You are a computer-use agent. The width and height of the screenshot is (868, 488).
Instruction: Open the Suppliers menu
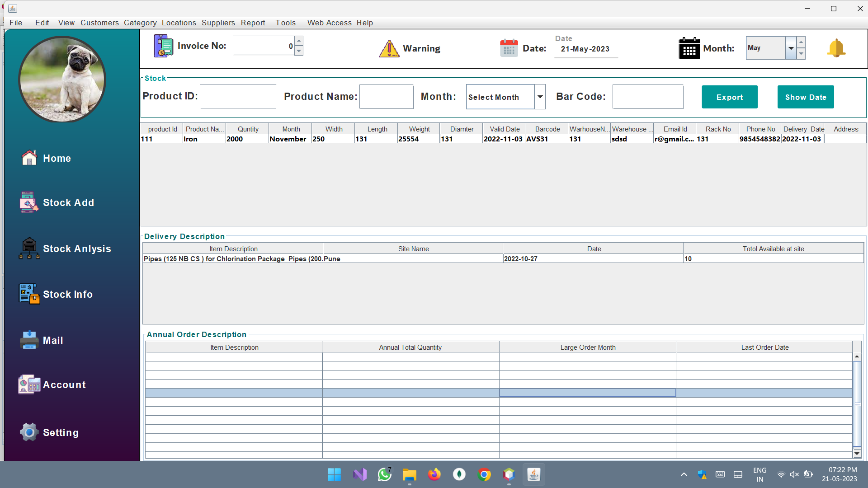pos(218,23)
